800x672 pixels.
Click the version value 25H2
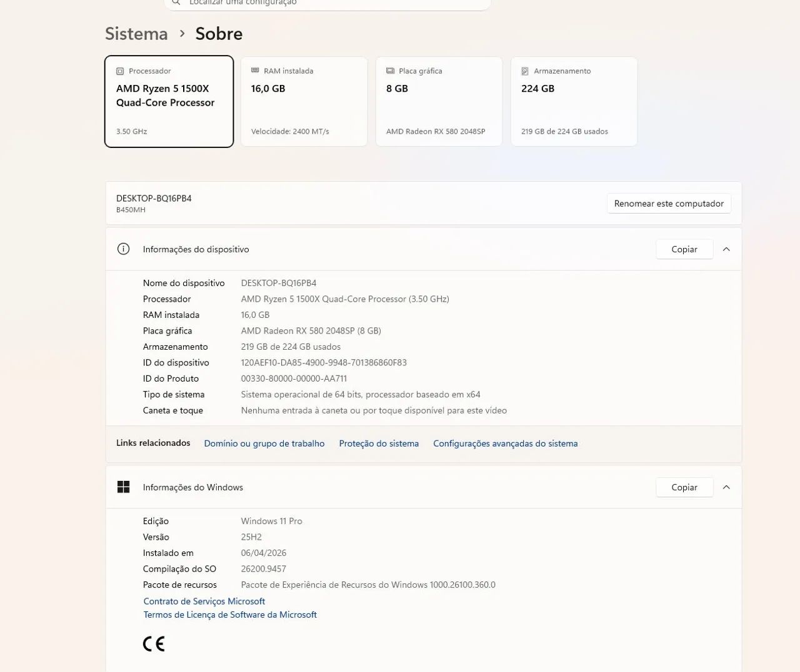pos(251,537)
